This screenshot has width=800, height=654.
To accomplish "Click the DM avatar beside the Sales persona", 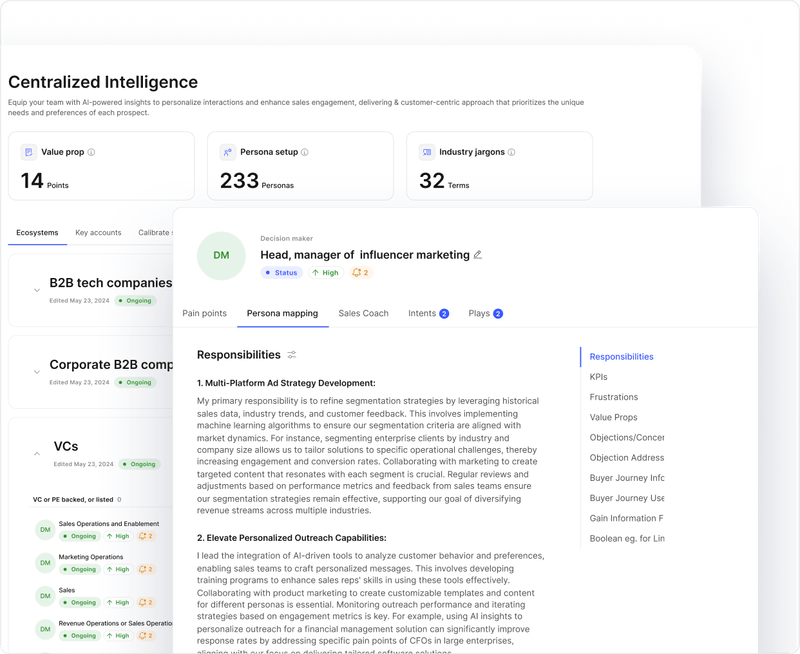I will pyautogui.click(x=45, y=596).
